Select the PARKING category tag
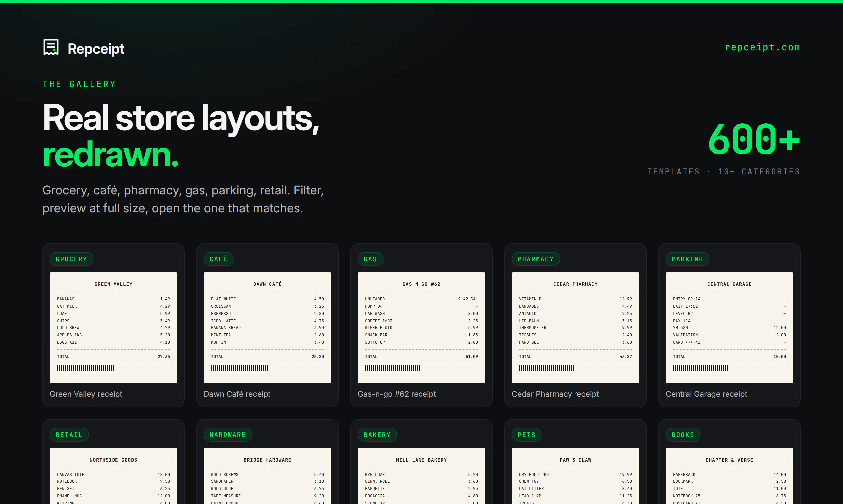 687,259
